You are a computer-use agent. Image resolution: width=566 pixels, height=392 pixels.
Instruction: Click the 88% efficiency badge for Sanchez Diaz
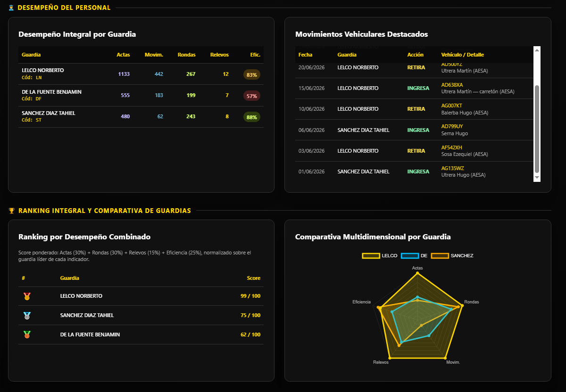point(252,117)
